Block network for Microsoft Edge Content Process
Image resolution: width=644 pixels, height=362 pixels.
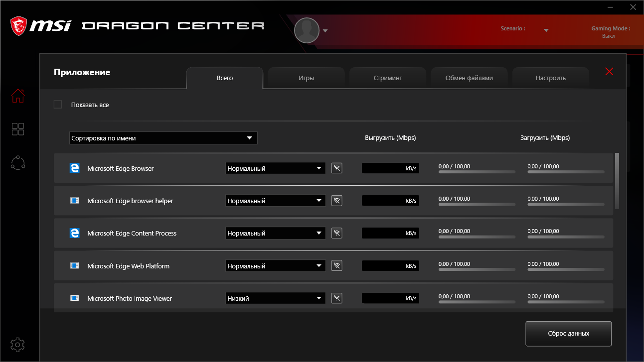point(337,233)
